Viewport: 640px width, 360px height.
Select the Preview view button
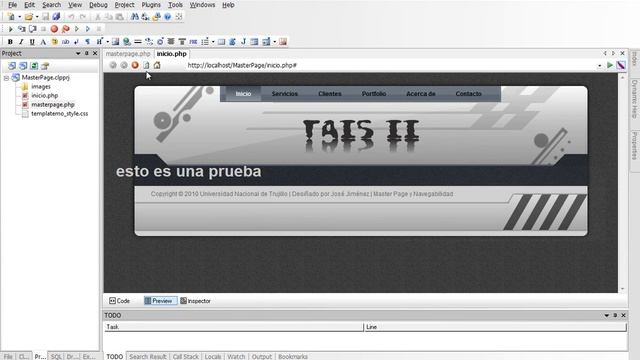(160, 301)
